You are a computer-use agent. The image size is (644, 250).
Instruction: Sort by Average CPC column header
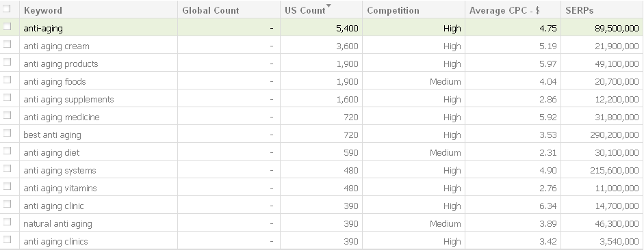point(504,11)
